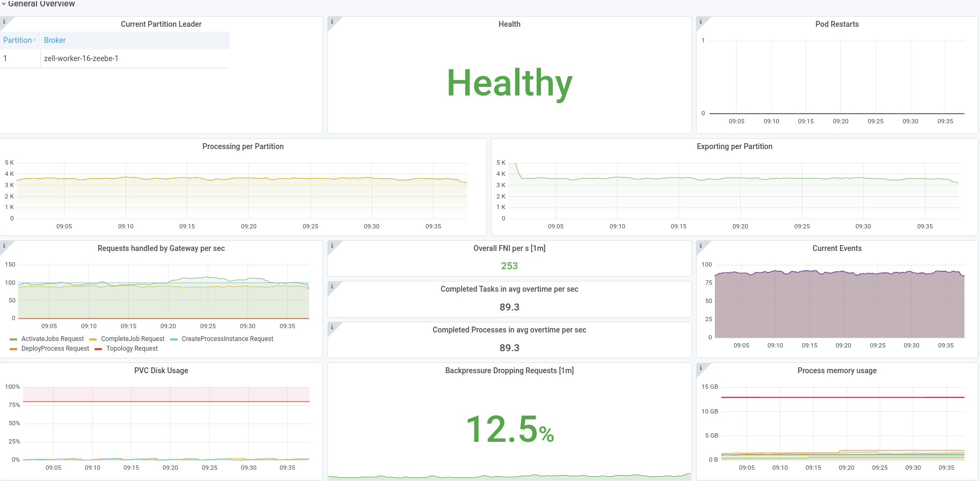Viewport: 980px width, 481px height.
Task: Sort table by Broker column header
Action: (x=55, y=40)
